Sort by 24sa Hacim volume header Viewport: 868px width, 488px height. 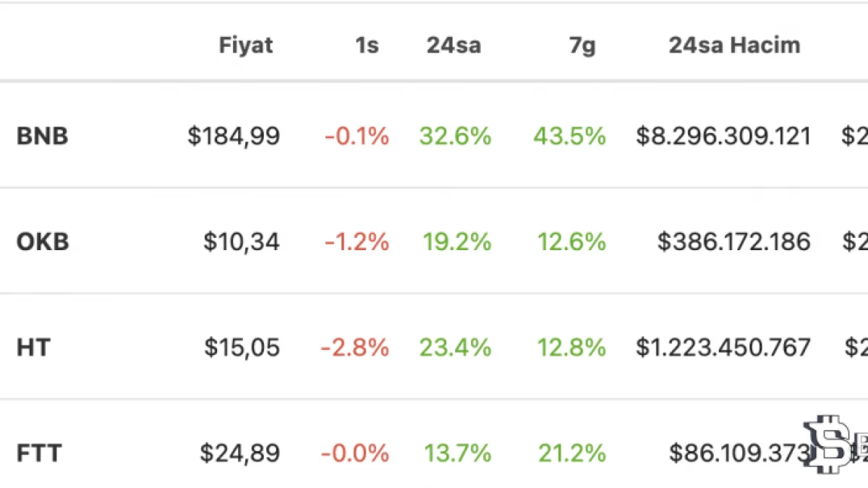tap(734, 46)
